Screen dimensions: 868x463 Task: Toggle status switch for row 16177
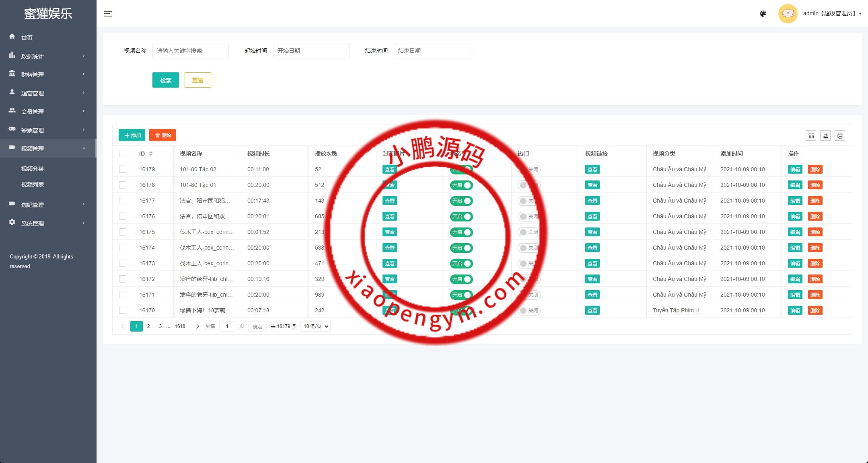click(x=461, y=201)
